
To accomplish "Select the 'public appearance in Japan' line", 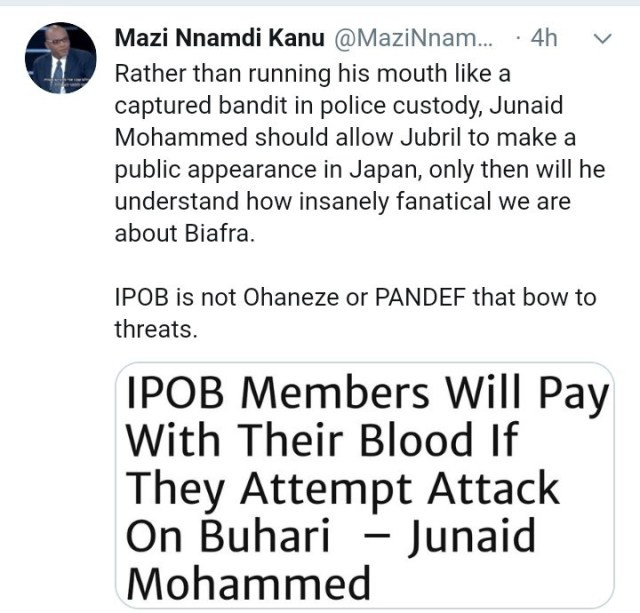I will tap(360, 169).
